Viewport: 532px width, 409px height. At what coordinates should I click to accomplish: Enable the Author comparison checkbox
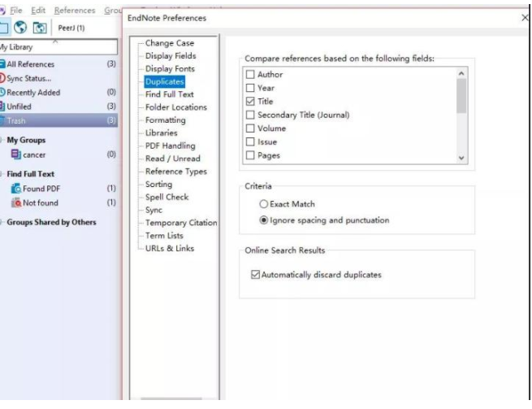click(x=250, y=74)
